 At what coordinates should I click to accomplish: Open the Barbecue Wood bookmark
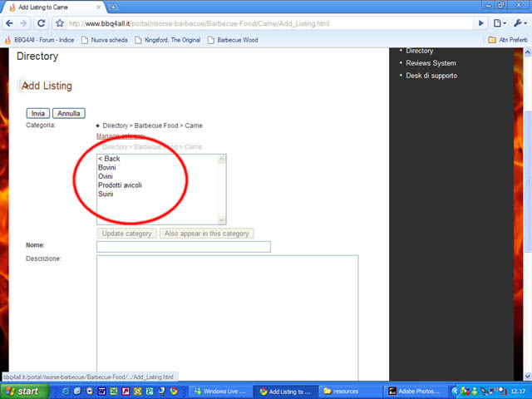point(233,40)
